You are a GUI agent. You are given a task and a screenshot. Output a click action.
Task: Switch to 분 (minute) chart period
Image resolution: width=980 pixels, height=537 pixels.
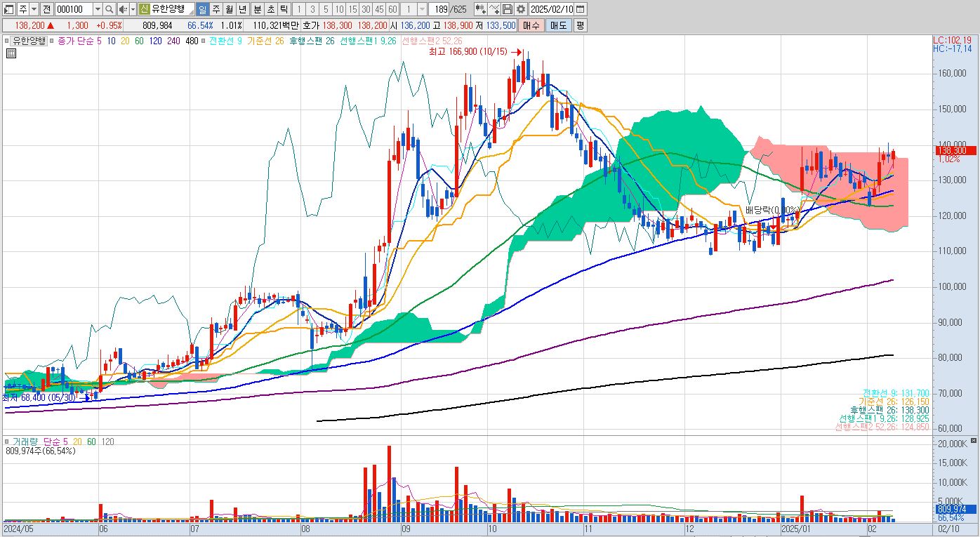(x=257, y=9)
